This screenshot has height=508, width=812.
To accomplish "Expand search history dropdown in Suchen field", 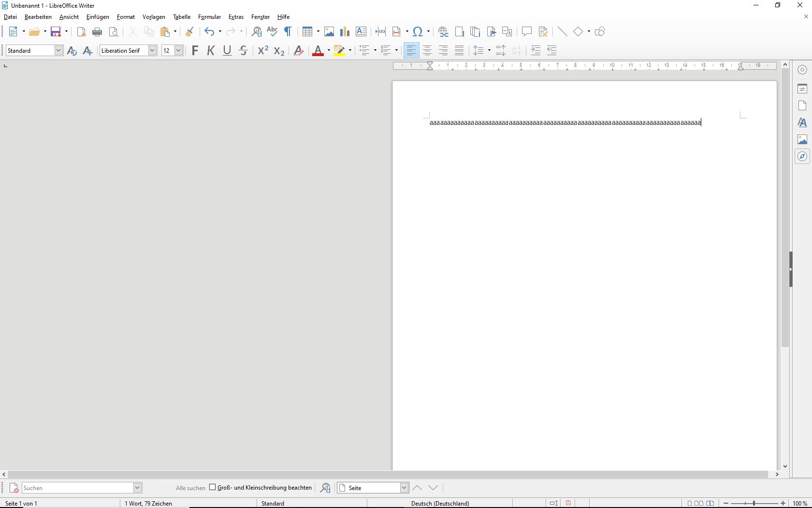I will (137, 488).
